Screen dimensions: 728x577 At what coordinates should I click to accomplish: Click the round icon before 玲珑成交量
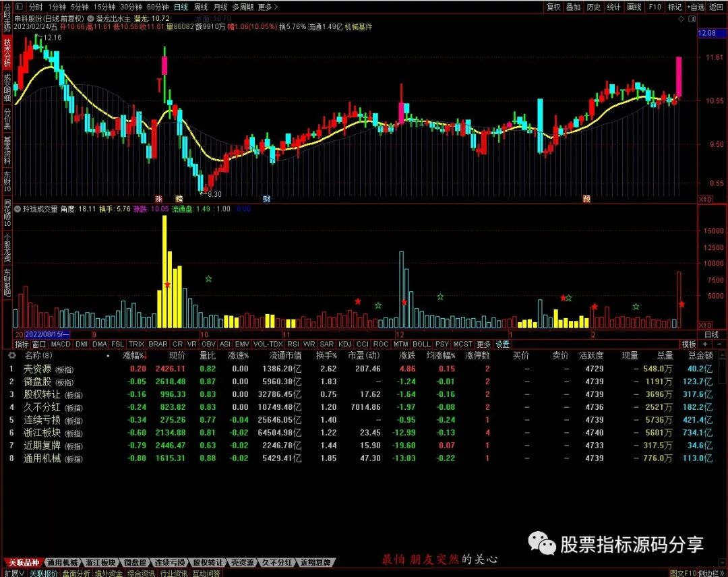[18, 209]
